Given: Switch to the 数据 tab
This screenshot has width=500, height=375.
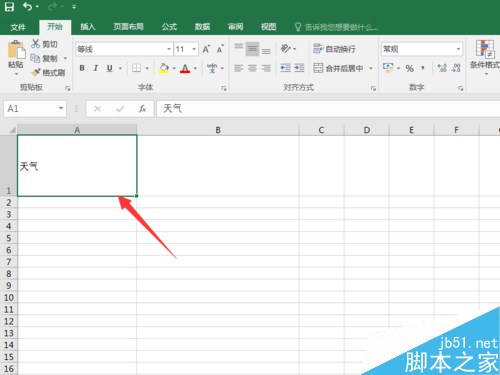Looking at the screenshot, I should pos(202,27).
